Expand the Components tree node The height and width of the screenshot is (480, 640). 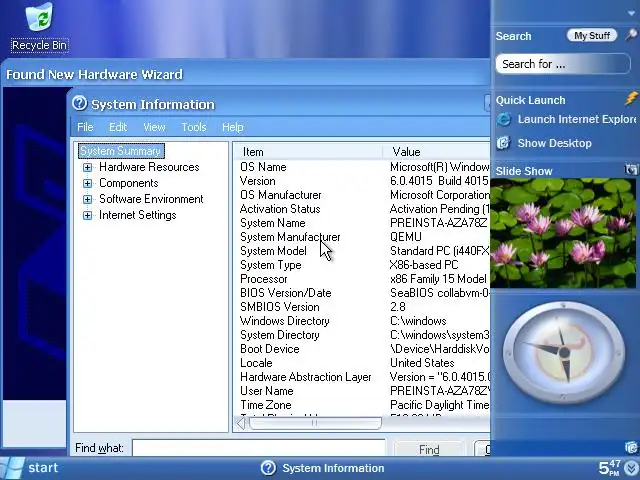pos(87,183)
